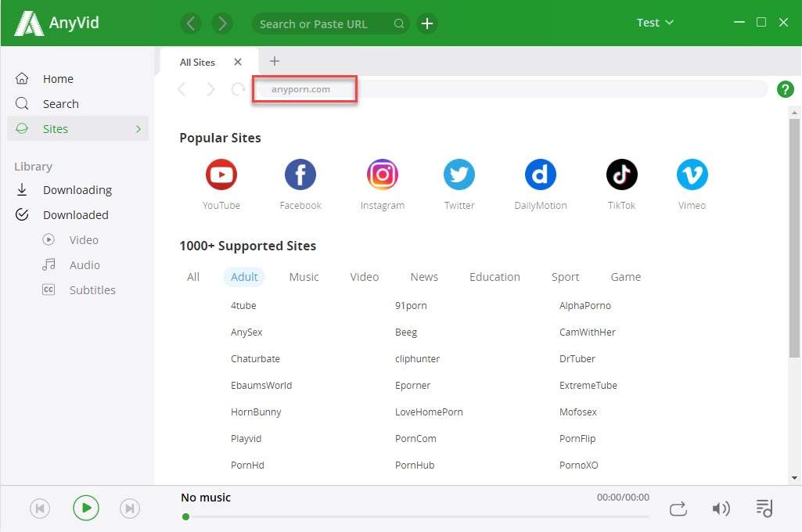
Task: Skip to the next track
Action: (130, 509)
